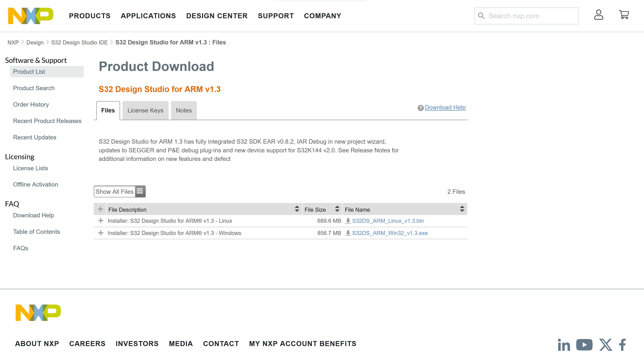This screenshot has width=644, height=362.
Task: Expand all rows with the header plus
Action: [x=100, y=209]
